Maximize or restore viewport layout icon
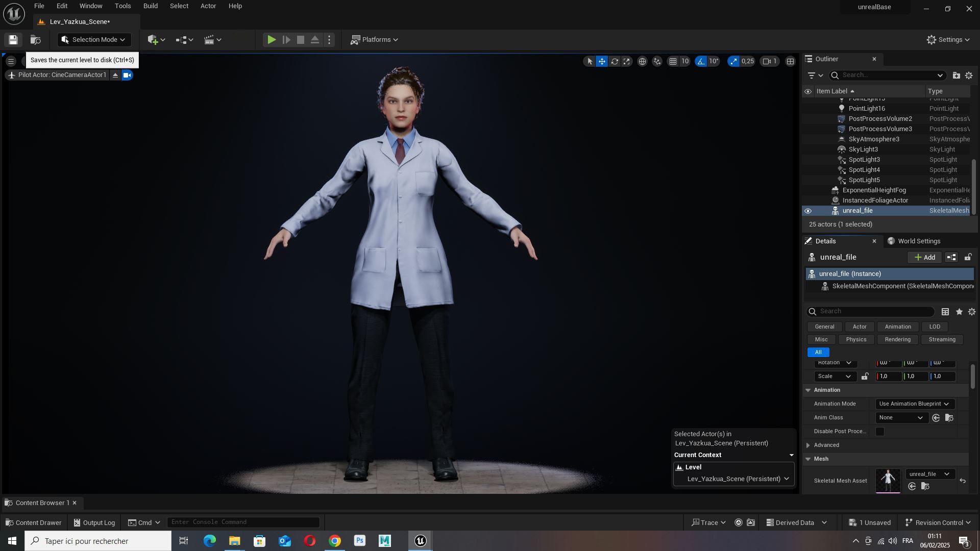Viewport: 980px width, 551px height. pos(790,61)
